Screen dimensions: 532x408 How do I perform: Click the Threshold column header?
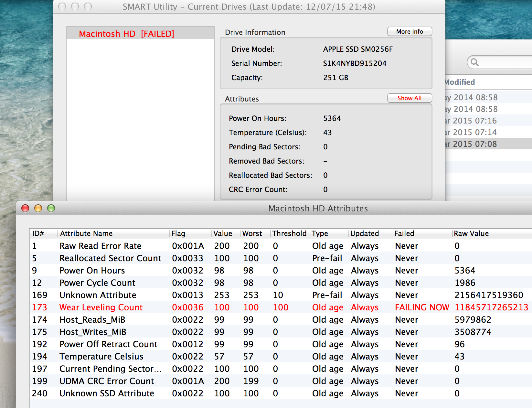pos(289,233)
